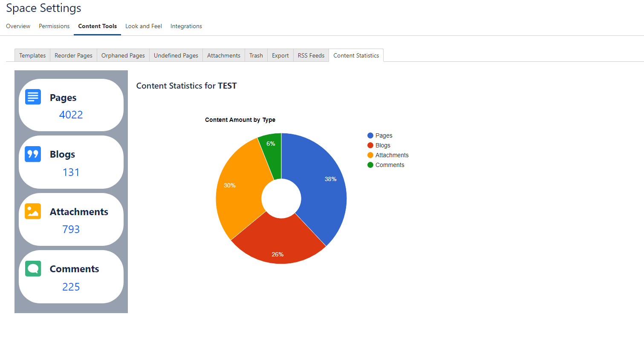The height and width of the screenshot is (360, 644).
Task: Click the Blogs card title
Action: pos(62,154)
